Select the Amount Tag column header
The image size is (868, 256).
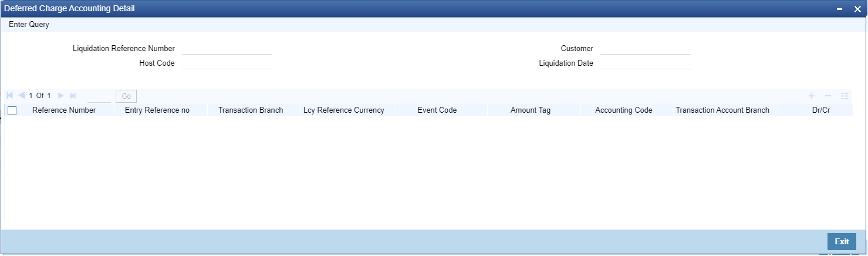click(531, 110)
